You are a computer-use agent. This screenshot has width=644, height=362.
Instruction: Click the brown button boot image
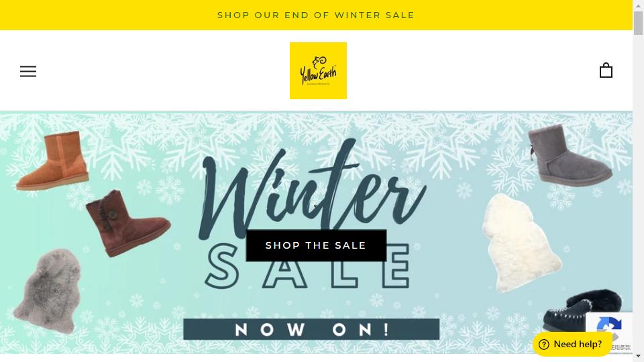pos(127,223)
